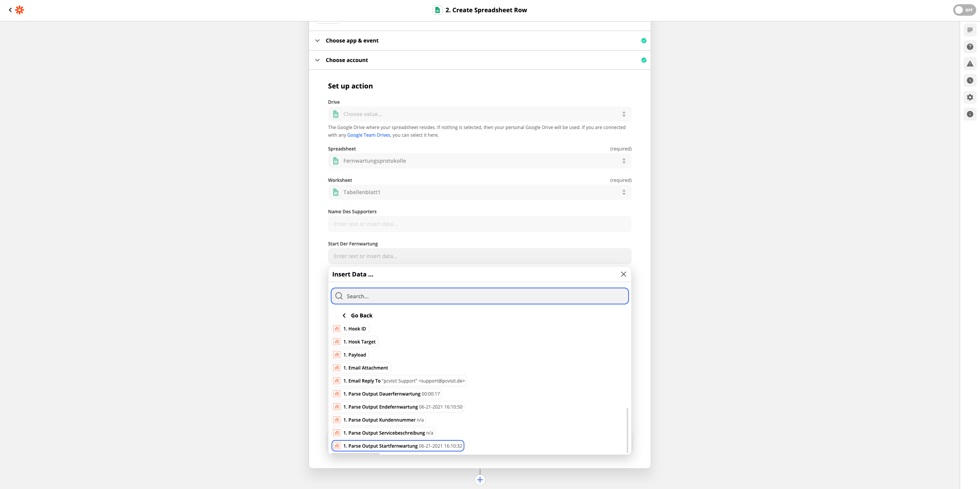Select Parse Output Startfernwartung item

(398, 446)
